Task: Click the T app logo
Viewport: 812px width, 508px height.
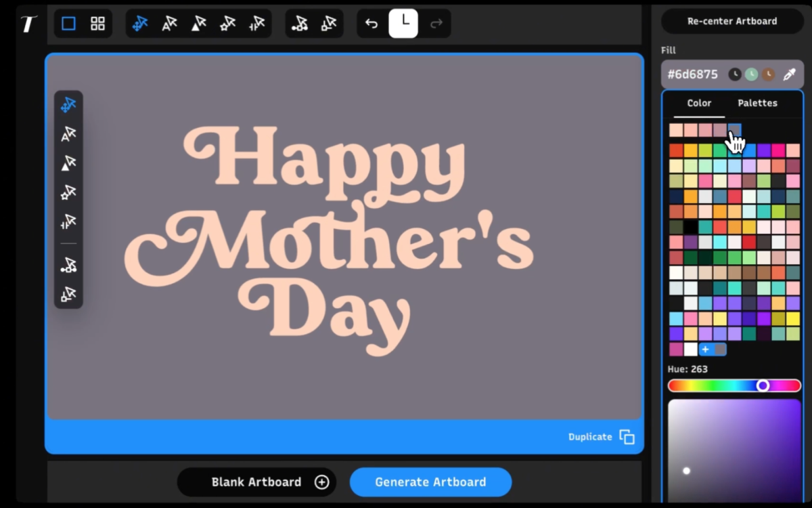Action: [x=28, y=24]
